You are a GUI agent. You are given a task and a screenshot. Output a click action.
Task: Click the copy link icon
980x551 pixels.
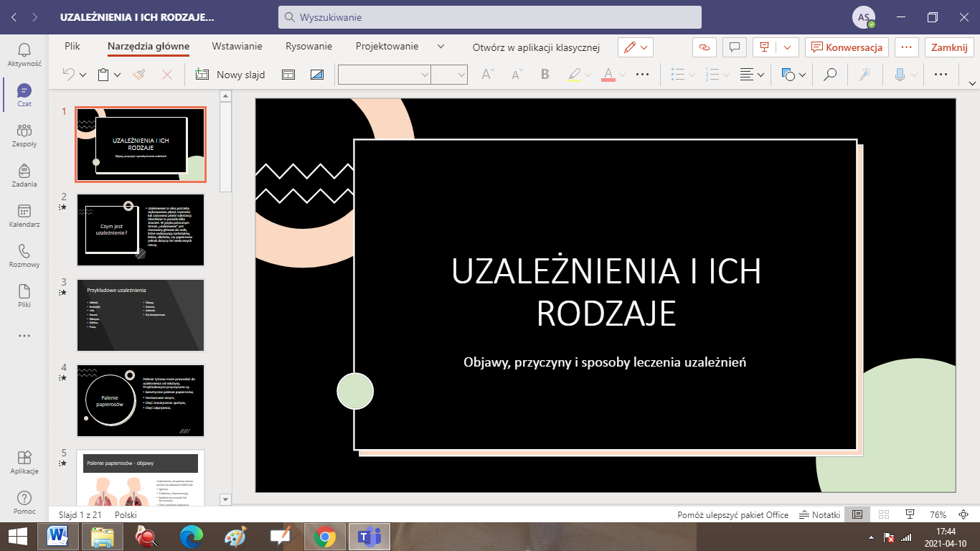(704, 47)
